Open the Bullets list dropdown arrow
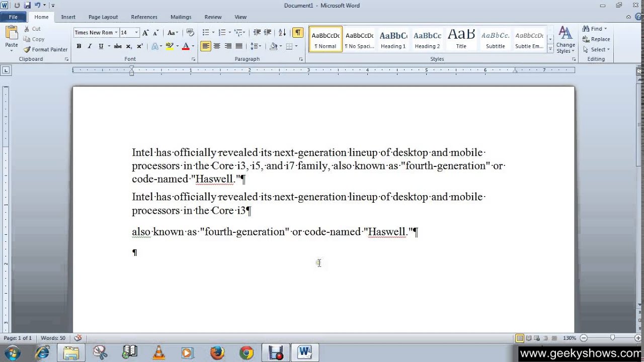This screenshot has width=644, height=362. click(x=213, y=33)
